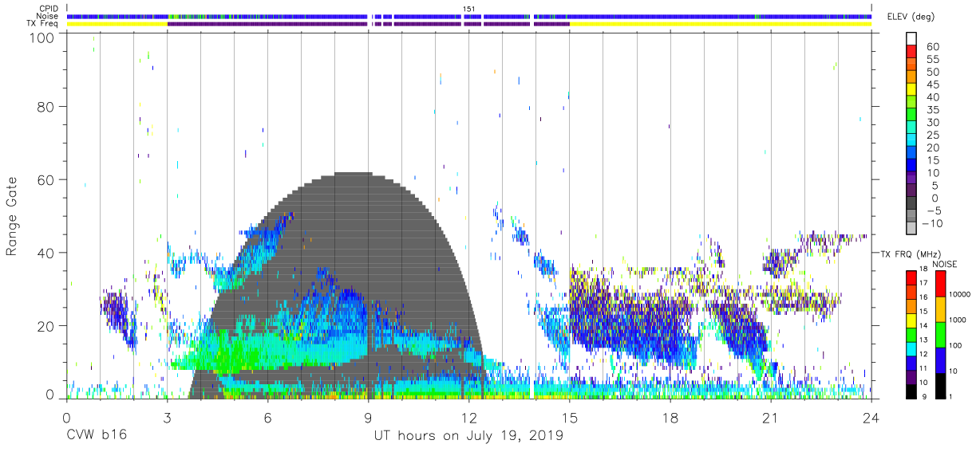Screen dimensions: 980x452
Task: Click the "CVW b16" radar label
Action: point(96,436)
